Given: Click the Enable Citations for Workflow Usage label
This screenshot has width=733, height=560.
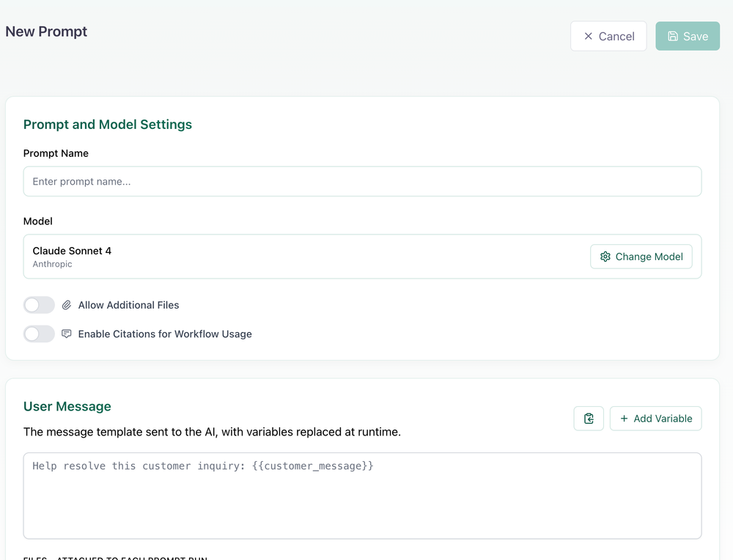Looking at the screenshot, I should pyautogui.click(x=165, y=334).
